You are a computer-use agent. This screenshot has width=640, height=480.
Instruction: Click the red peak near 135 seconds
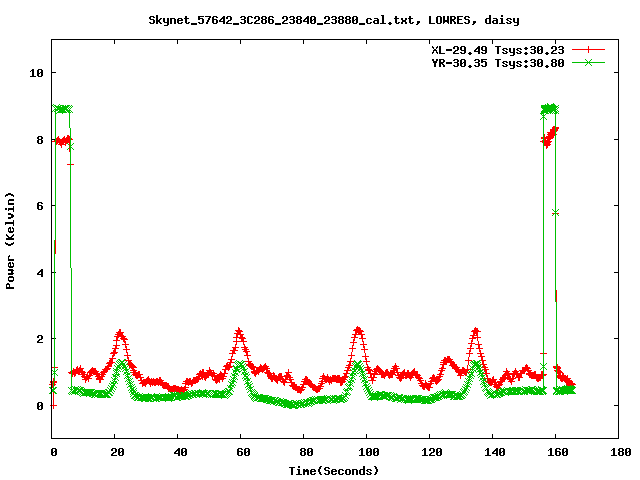point(476,331)
